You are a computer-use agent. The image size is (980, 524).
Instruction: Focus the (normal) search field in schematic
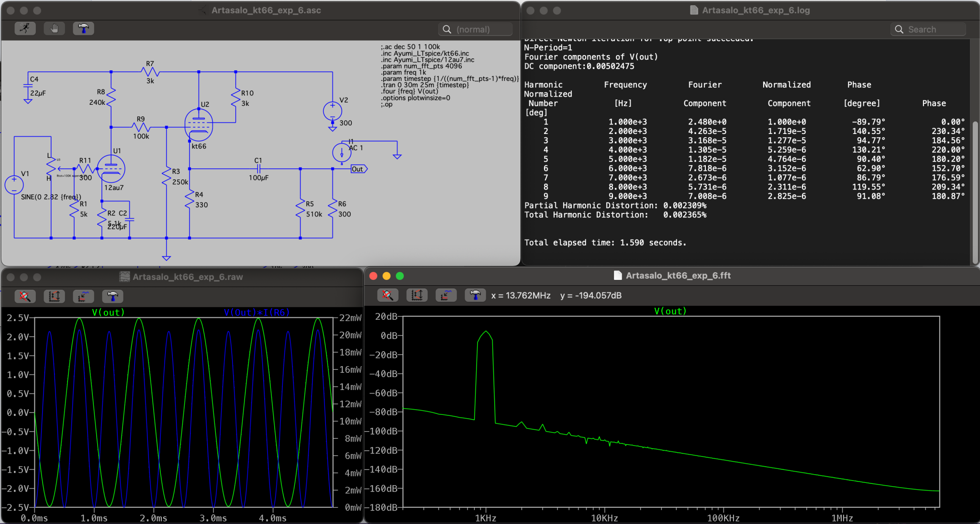(475, 29)
